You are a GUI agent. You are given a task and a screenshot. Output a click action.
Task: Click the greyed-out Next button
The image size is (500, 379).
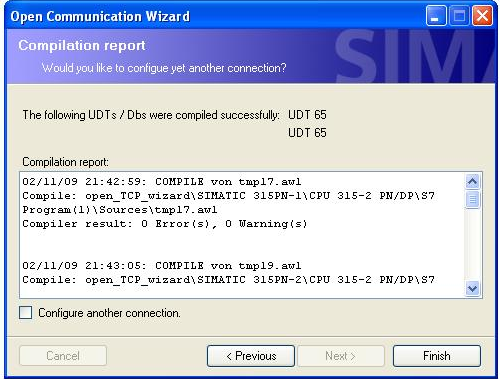(x=341, y=356)
